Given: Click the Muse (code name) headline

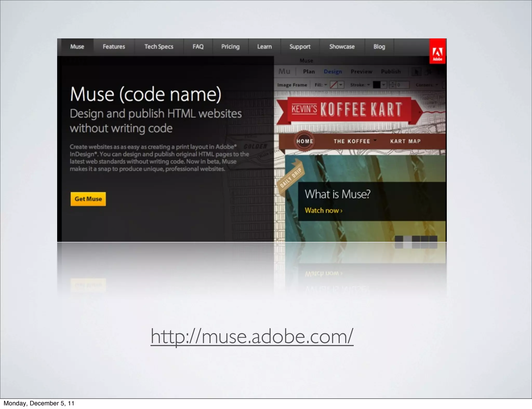Looking at the screenshot, I should [x=145, y=94].
